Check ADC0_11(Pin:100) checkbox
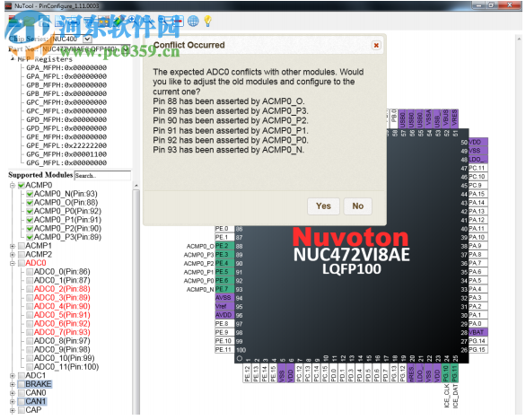The image size is (526, 420). [x=30, y=367]
